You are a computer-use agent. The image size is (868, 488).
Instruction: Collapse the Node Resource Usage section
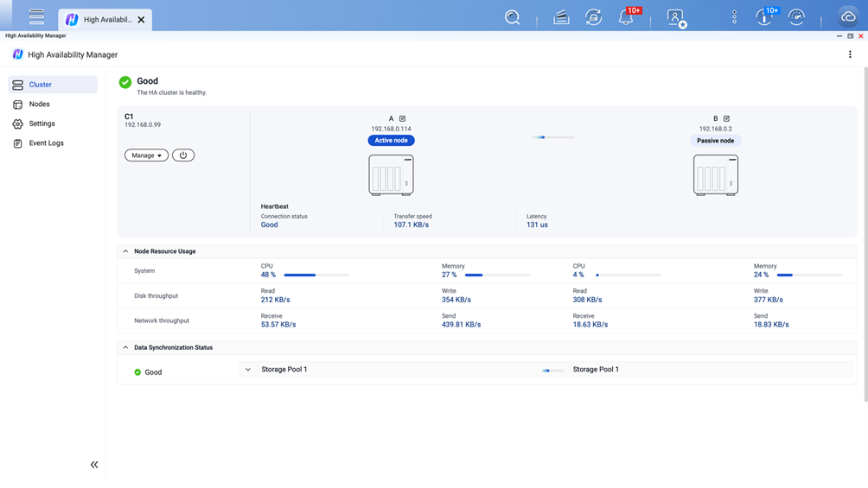coord(125,251)
